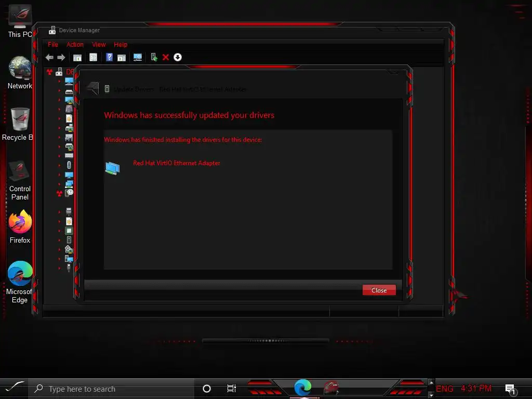Click the Cortana circle taskbar button

pyautogui.click(x=207, y=389)
